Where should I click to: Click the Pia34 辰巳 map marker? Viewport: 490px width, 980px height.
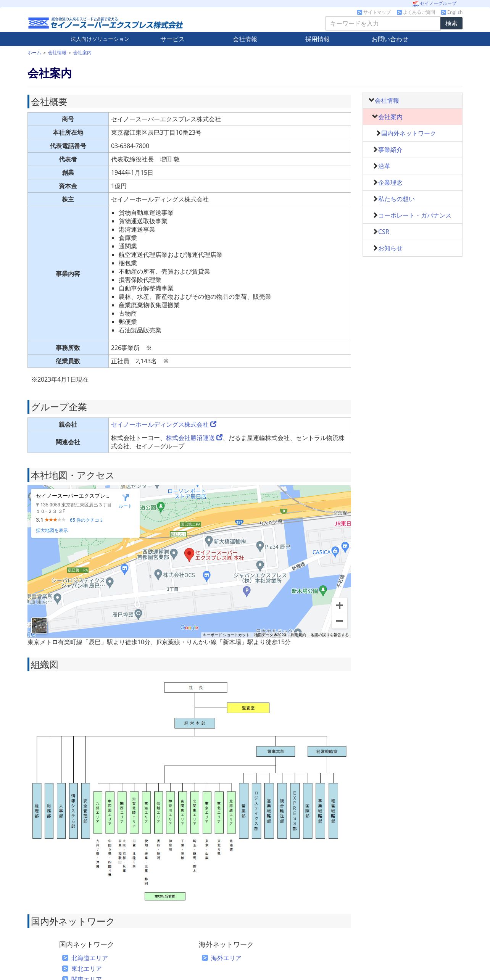tap(260, 546)
